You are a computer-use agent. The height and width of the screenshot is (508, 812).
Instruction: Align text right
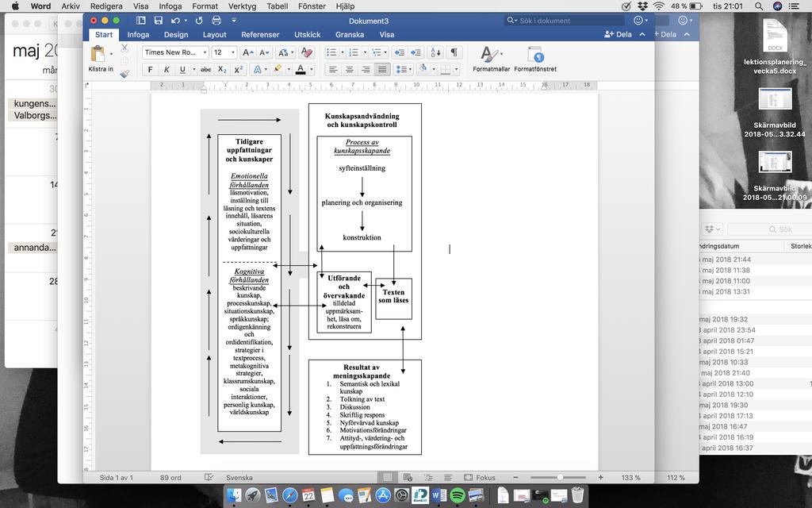click(x=366, y=70)
